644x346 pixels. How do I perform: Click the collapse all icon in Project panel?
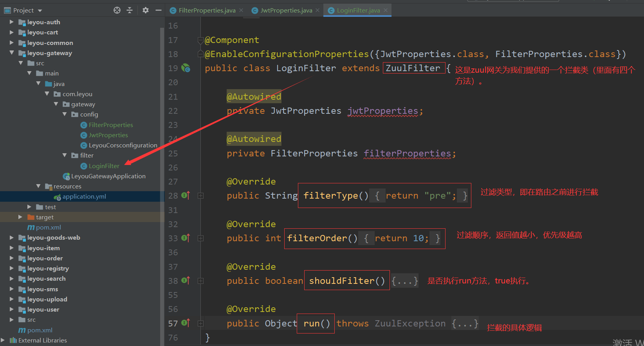(130, 10)
